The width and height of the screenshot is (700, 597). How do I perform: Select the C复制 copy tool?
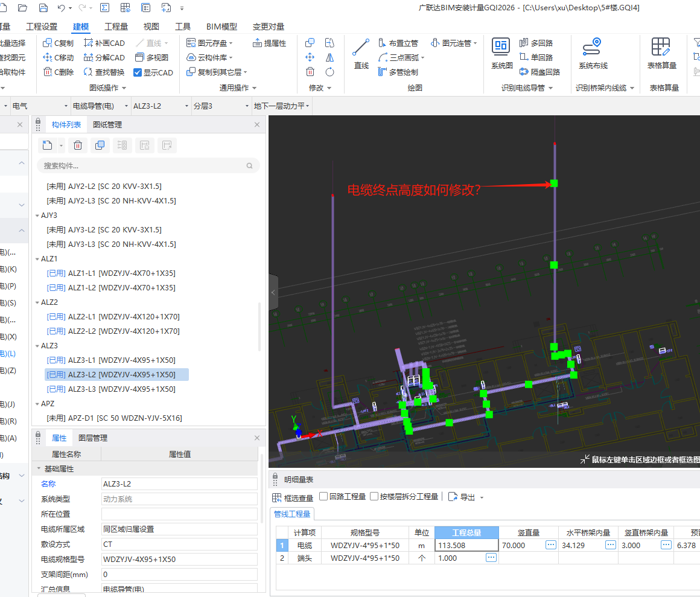[58, 43]
